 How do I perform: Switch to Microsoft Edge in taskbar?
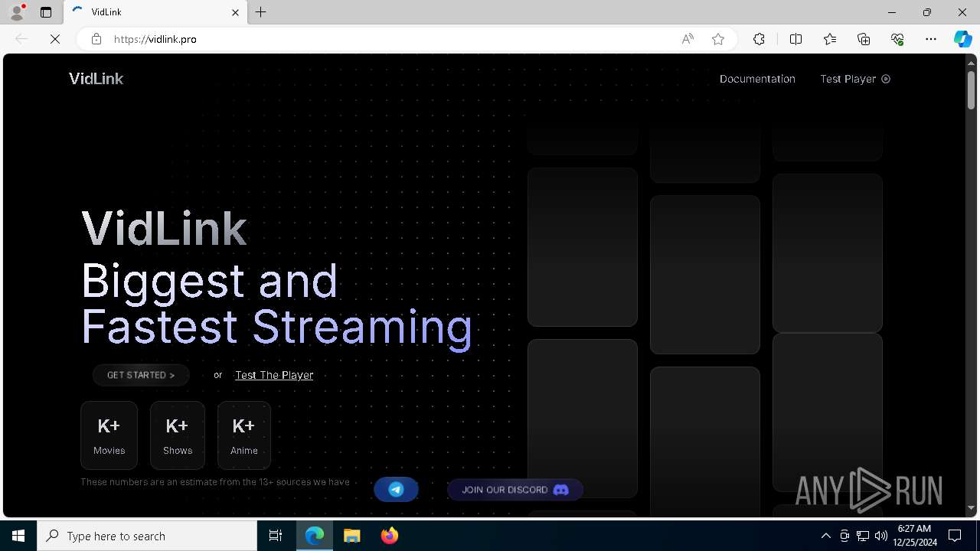[x=315, y=536]
